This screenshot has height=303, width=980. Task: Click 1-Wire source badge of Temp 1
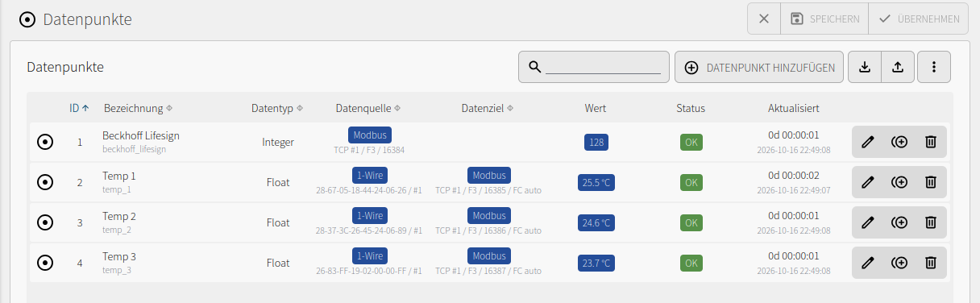click(370, 175)
